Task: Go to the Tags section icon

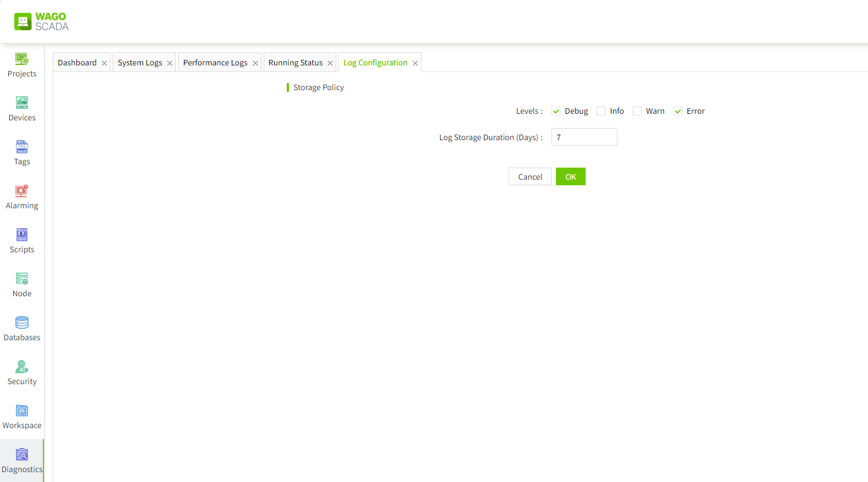Action: (x=22, y=147)
